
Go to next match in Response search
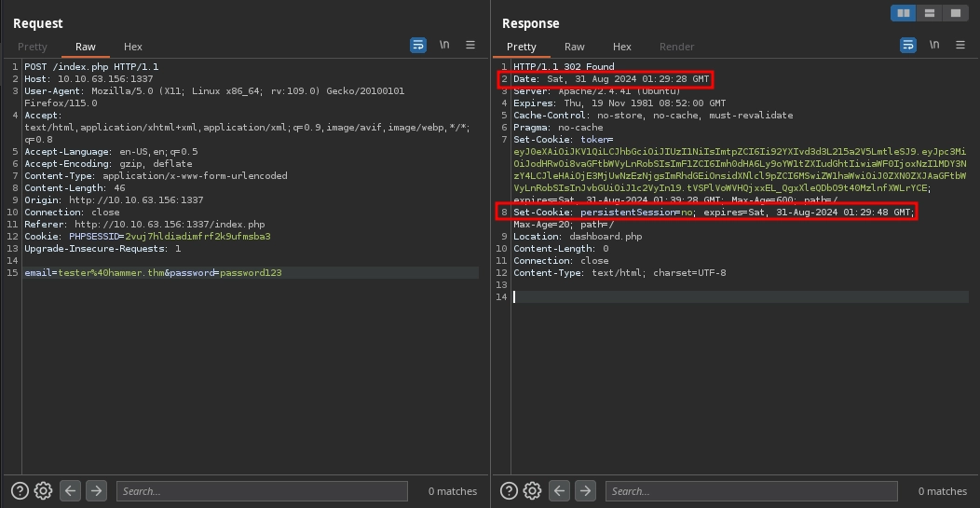[585, 490]
